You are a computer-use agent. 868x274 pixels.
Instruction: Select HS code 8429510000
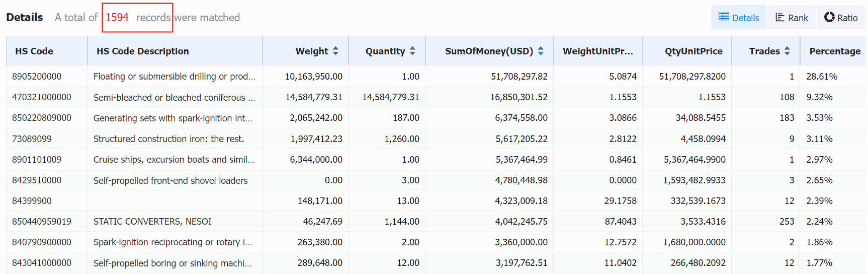coord(37,180)
